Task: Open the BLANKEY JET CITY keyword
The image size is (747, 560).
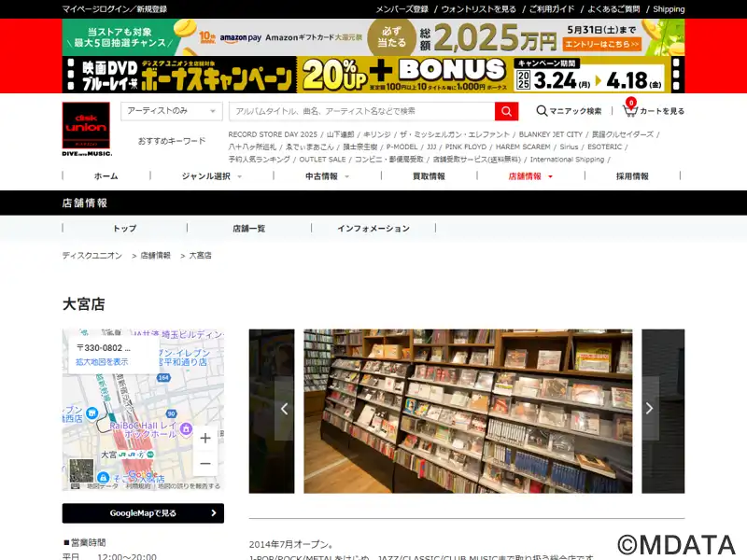Action: pyautogui.click(x=551, y=134)
